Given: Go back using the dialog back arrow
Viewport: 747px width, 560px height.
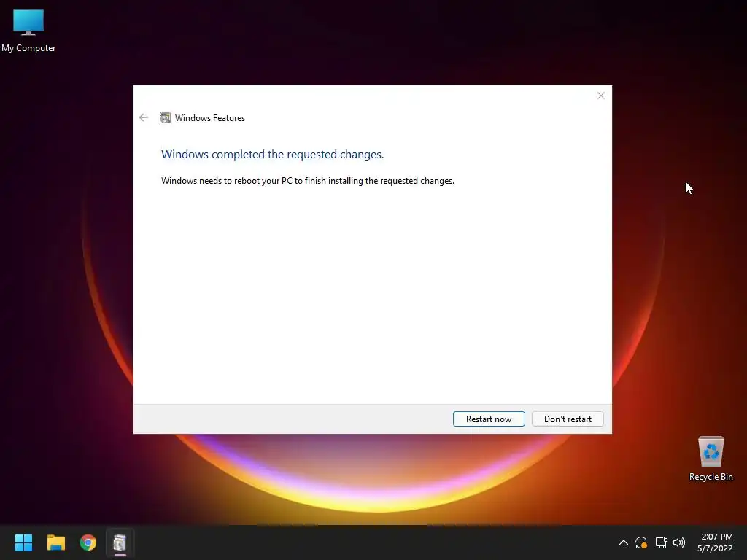Looking at the screenshot, I should click(x=144, y=117).
